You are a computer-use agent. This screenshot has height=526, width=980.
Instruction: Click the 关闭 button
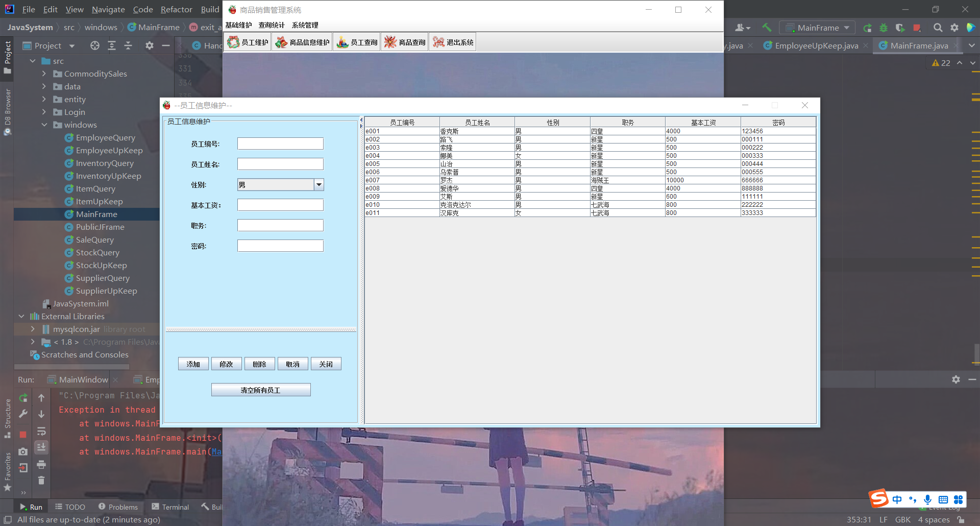[326, 364]
